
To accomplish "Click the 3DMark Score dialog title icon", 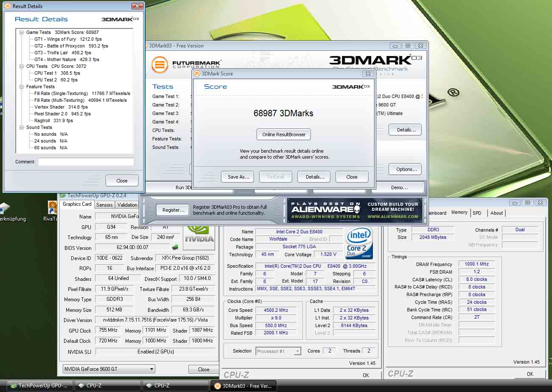I will tap(197, 73).
